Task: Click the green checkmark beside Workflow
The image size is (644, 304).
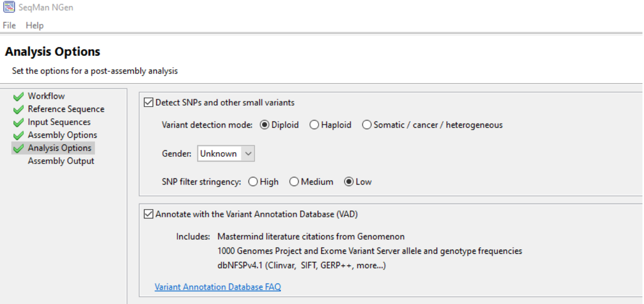Action: point(18,96)
